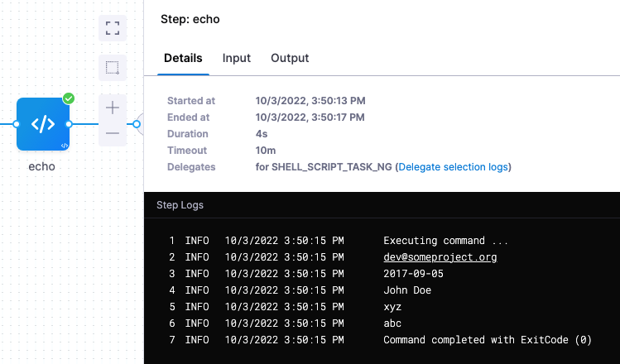Click the partial circle node beside zoom controls
Image resolution: width=620 pixels, height=364 pixels.
click(x=138, y=124)
